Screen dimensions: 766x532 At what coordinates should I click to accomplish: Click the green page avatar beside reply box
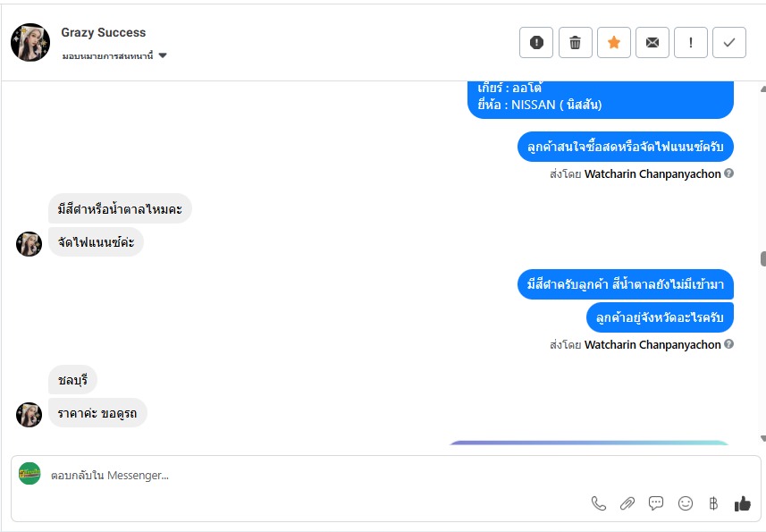coord(29,473)
